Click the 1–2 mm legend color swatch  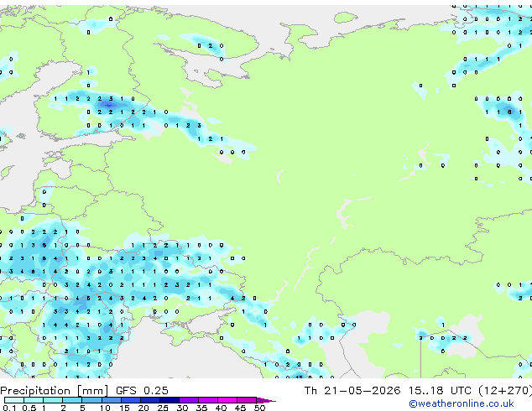click(53, 400)
